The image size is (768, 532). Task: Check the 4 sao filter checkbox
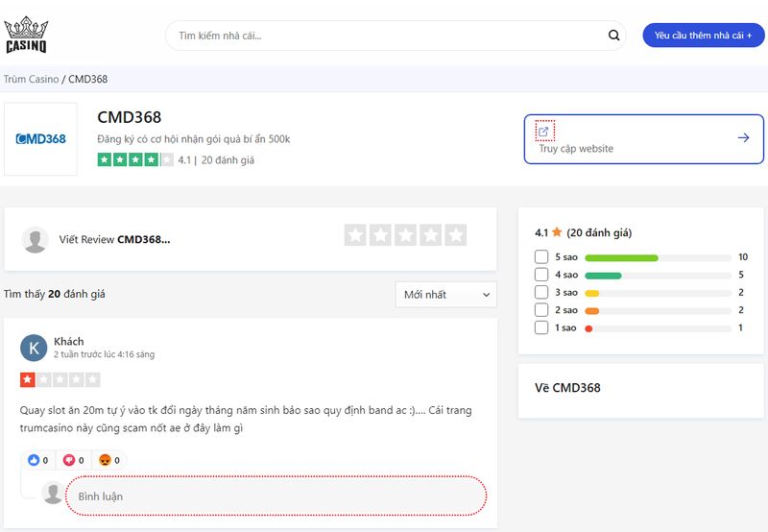point(541,275)
